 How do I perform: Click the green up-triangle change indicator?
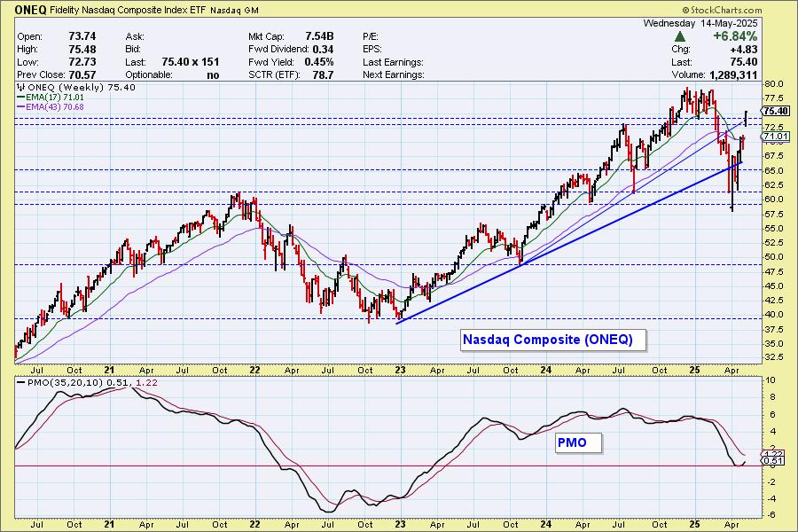(679, 36)
